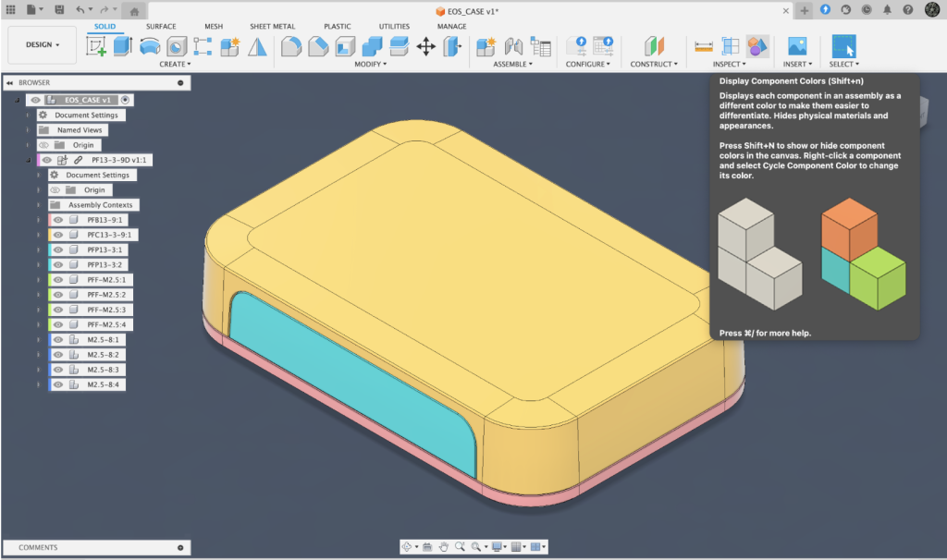Activate the Select tool
The height and width of the screenshot is (560, 947).
(843, 46)
